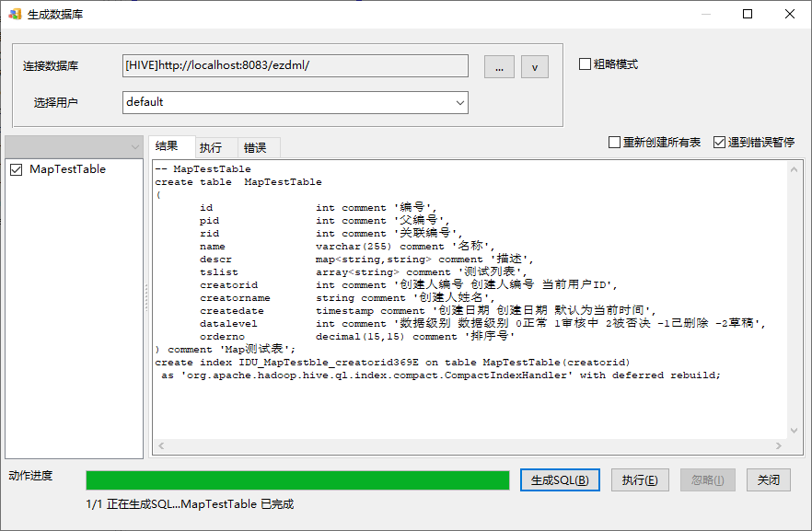This screenshot has width=812, height=531.
Task: Enable the 粗略模式 checkbox
Action: (x=585, y=64)
